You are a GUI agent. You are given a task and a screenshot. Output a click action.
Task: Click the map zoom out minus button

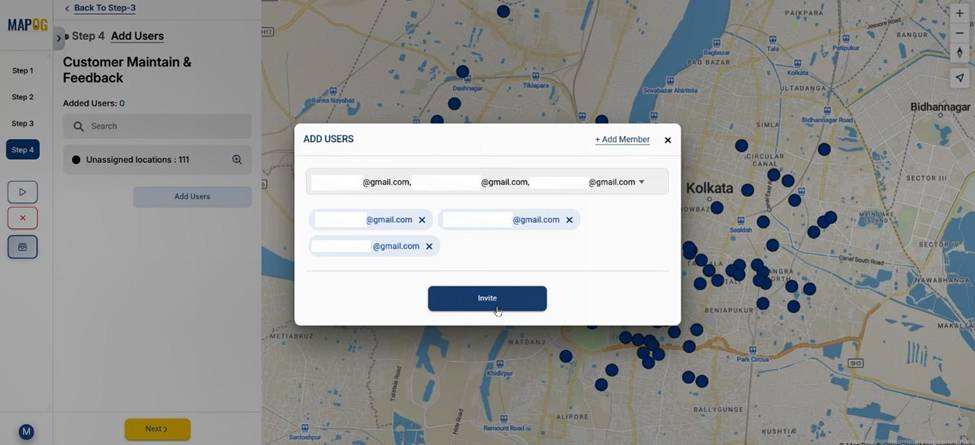pos(959,33)
